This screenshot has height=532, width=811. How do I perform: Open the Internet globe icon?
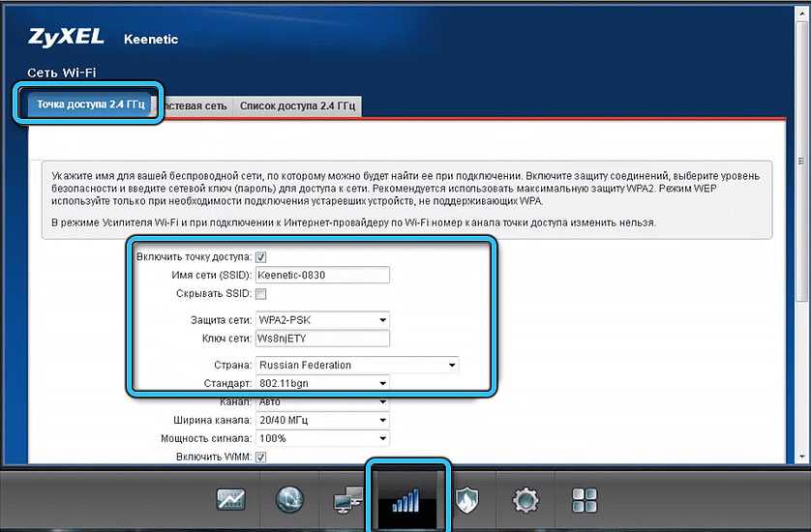tap(289, 500)
